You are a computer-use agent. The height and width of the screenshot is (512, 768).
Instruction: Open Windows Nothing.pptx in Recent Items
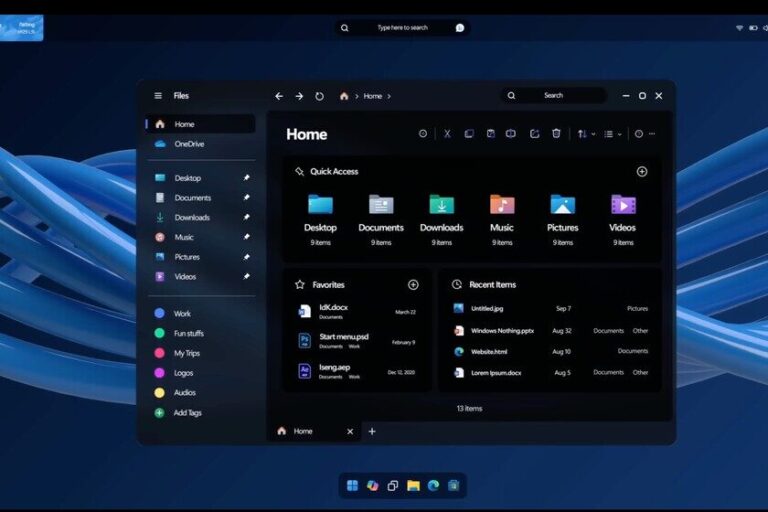551,331
